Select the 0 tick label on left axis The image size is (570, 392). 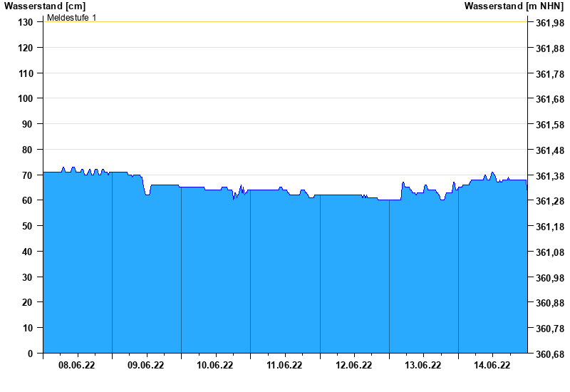point(31,354)
